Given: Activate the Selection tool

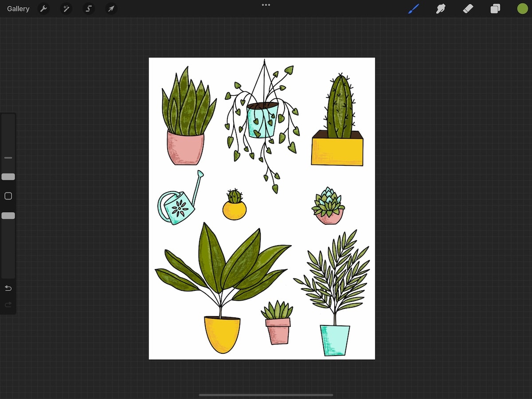Looking at the screenshot, I should 88,8.
